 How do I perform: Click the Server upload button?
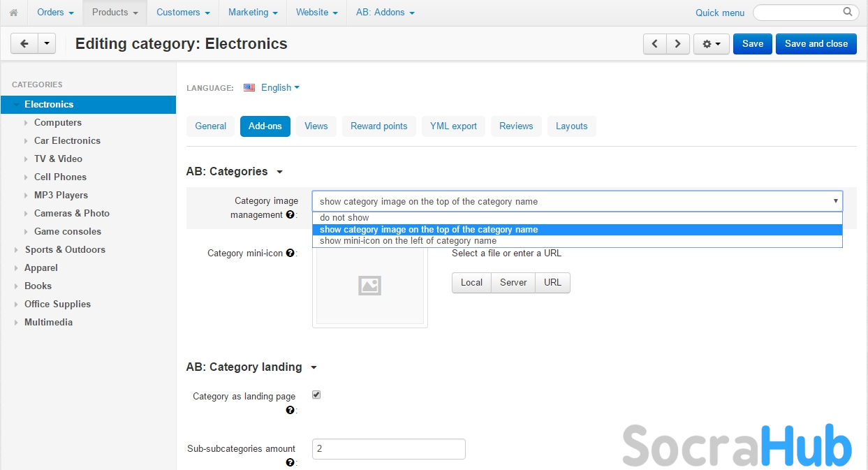(x=513, y=283)
